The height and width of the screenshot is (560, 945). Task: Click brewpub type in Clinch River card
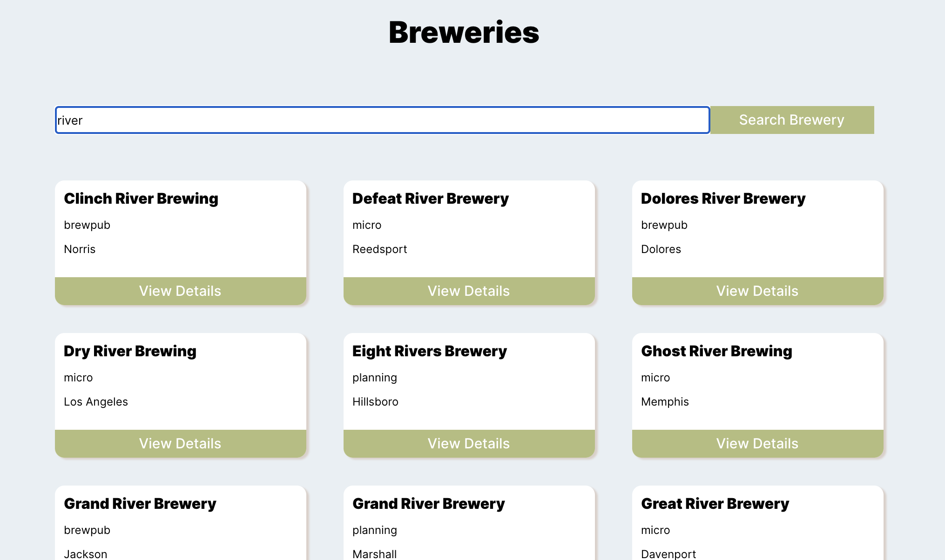click(x=87, y=225)
